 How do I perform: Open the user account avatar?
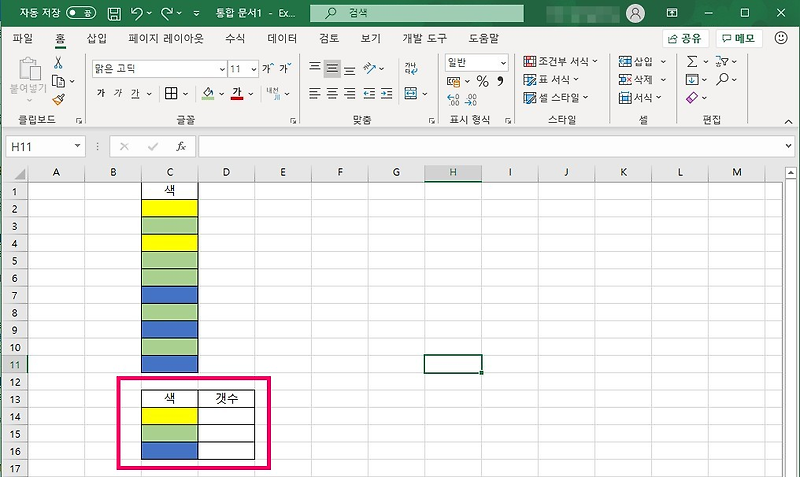click(635, 13)
